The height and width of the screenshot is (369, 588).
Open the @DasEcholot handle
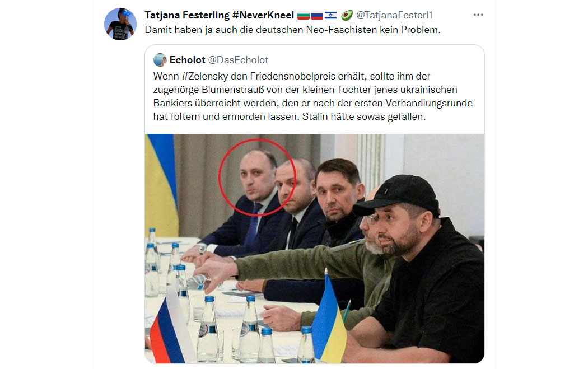238,60
